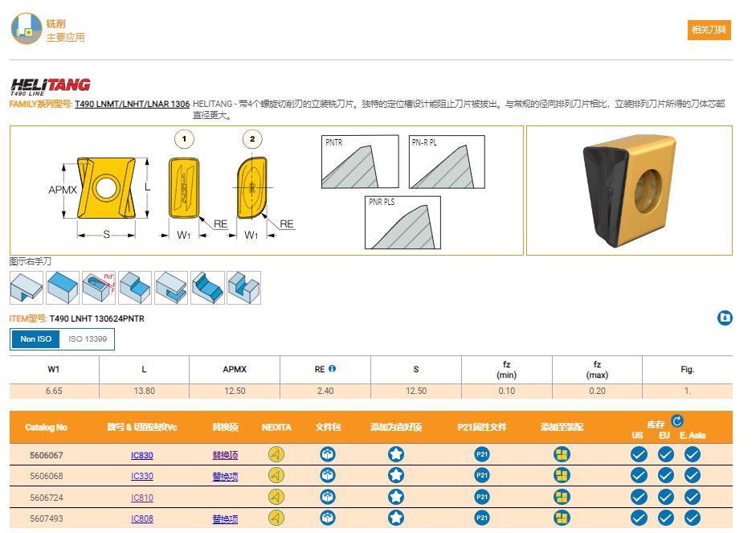Click the RE info icon
Screen dimensions: 756x533
(332, 368)
